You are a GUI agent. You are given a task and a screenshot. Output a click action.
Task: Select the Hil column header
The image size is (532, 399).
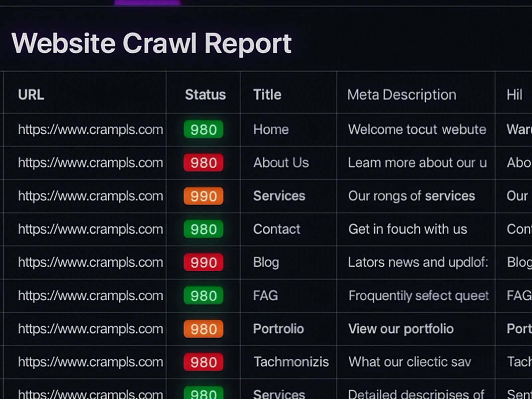point(514,95)
